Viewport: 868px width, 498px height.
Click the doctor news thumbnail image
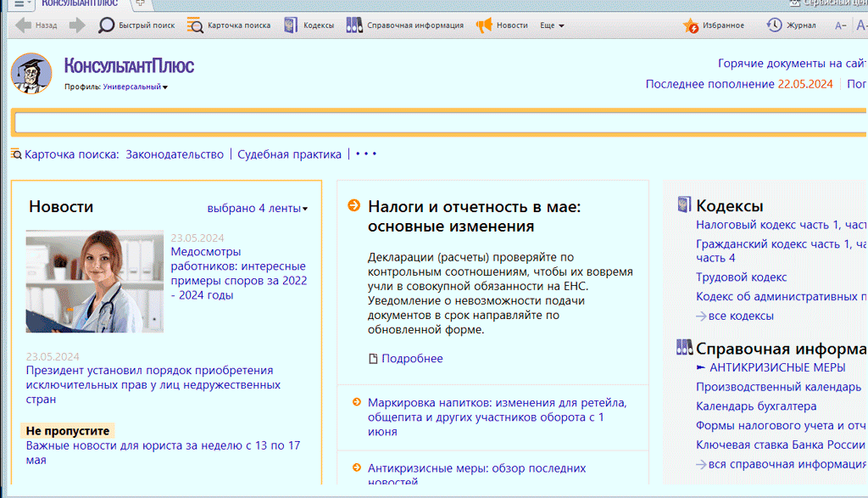click(94, 281)
